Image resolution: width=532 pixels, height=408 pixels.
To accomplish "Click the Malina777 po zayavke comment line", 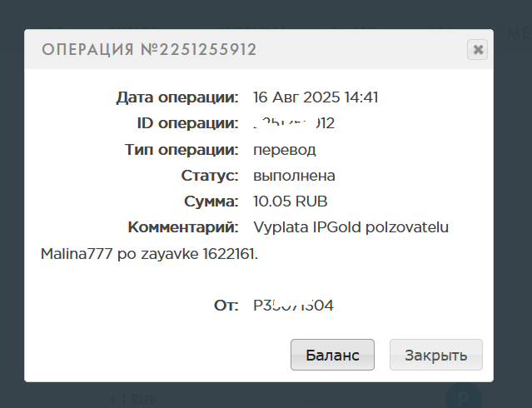I will (150, 254).
